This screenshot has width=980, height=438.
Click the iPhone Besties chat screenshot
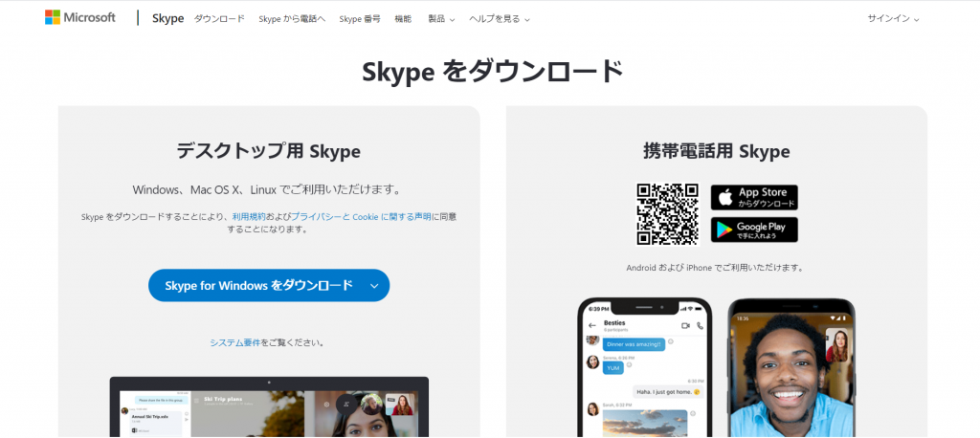(x=644, y=367)
